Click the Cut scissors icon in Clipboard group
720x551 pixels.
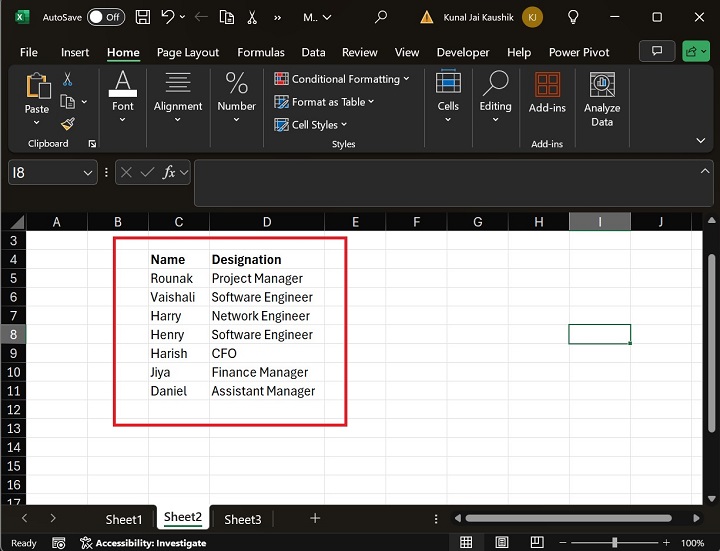[x=68, y=79]
